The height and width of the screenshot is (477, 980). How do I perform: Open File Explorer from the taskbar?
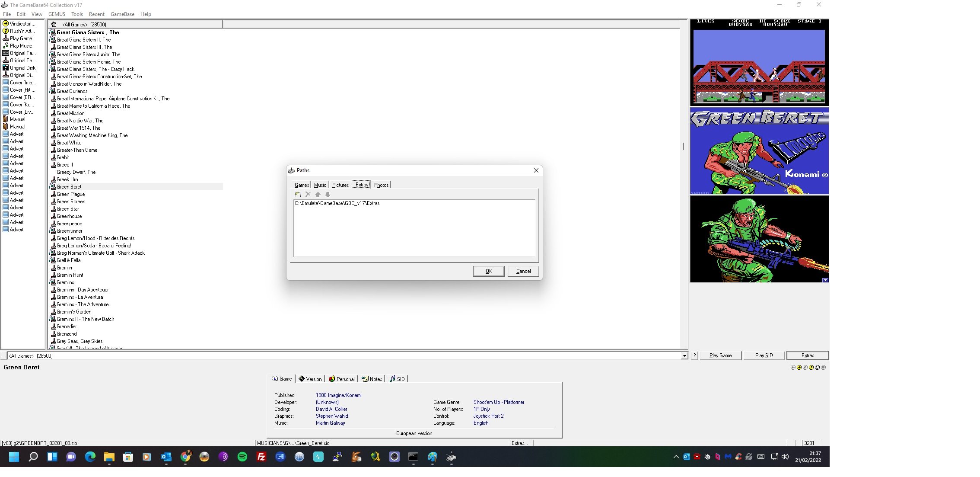109,457
